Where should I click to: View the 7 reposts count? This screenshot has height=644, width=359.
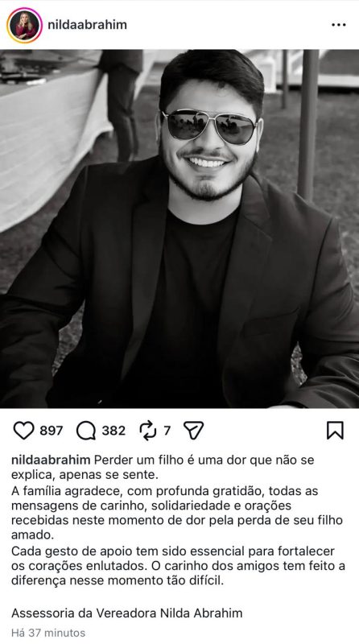[x=167, y=431]
